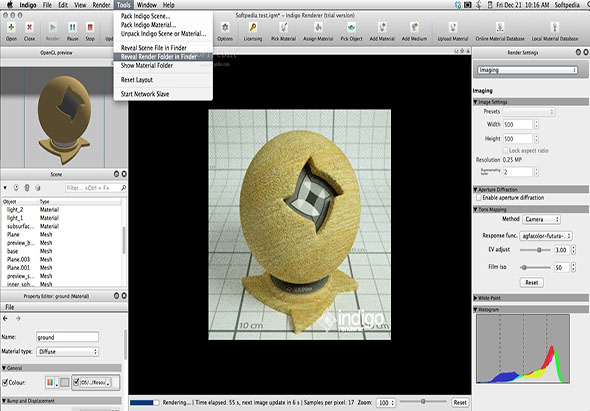Close the Scene panel
This screenshot has width=590, height=411.
tap(124, 174)
